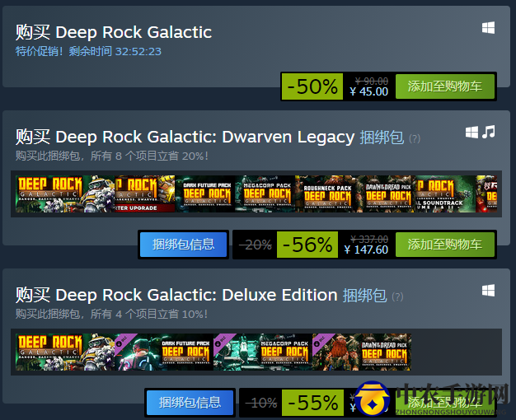
Task: Click the question mark next to Dwarven Legacy 捆绑包
Action: coord(415,138)
